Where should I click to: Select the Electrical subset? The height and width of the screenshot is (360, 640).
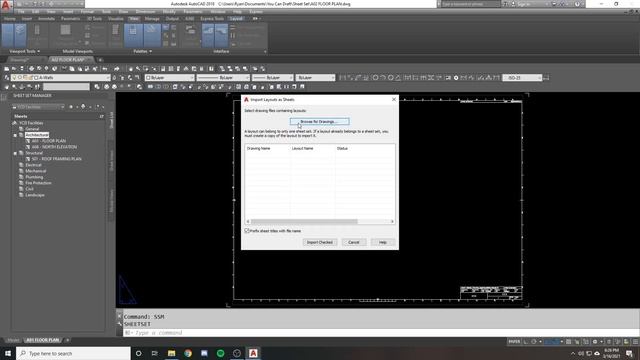(x=33, y=165)
